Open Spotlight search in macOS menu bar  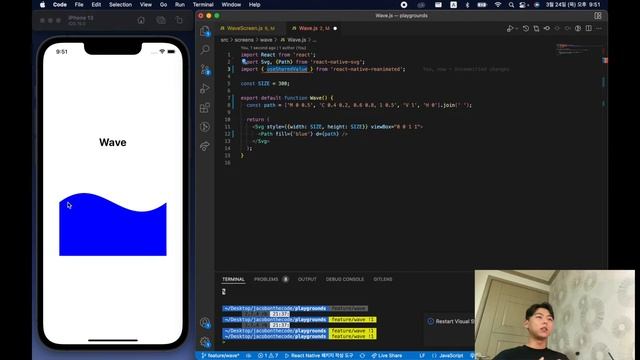[x=511, y=5]
